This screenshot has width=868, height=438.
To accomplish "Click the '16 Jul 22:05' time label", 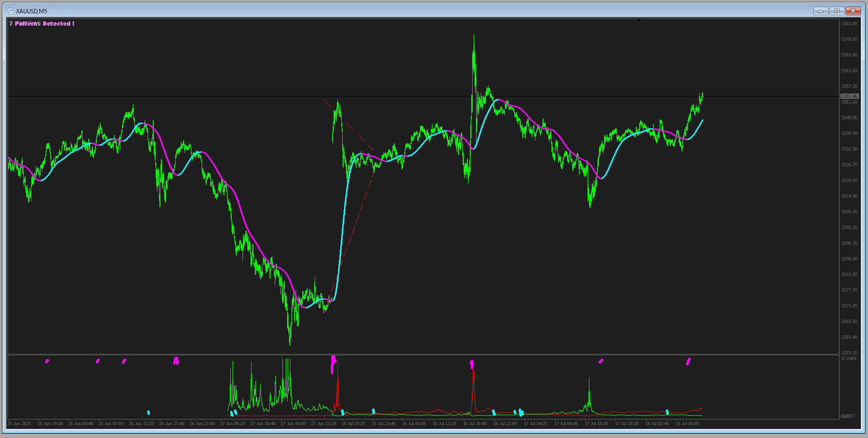I will (x=505, y=424).
